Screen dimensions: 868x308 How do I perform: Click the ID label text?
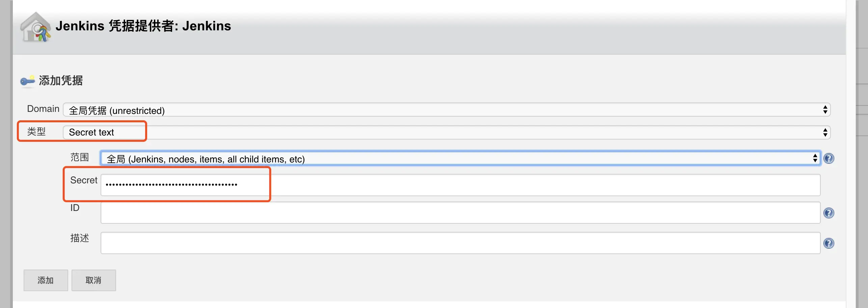[x=75, y=208]
